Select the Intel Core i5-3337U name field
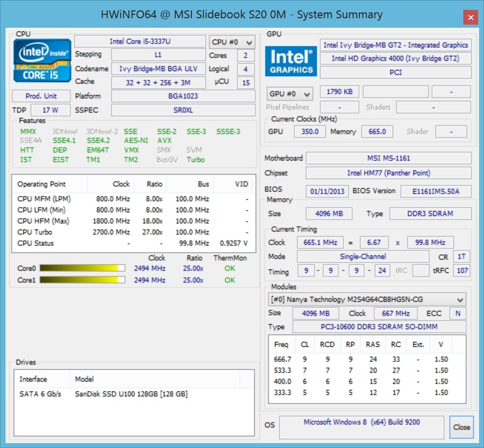The height and width of the screenshot is (448, 484). [140, 41]
